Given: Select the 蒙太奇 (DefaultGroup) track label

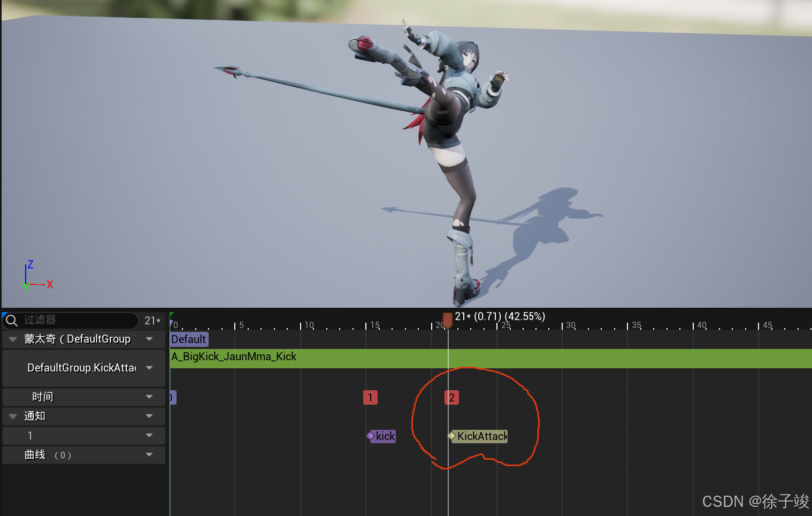Looking at the screenshot, I should (79, 339).
